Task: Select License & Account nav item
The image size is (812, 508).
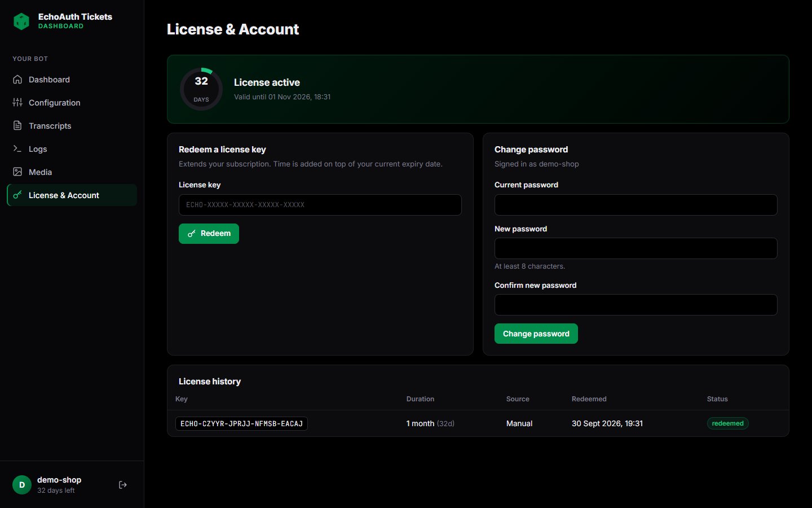Action: click(72, 195)
